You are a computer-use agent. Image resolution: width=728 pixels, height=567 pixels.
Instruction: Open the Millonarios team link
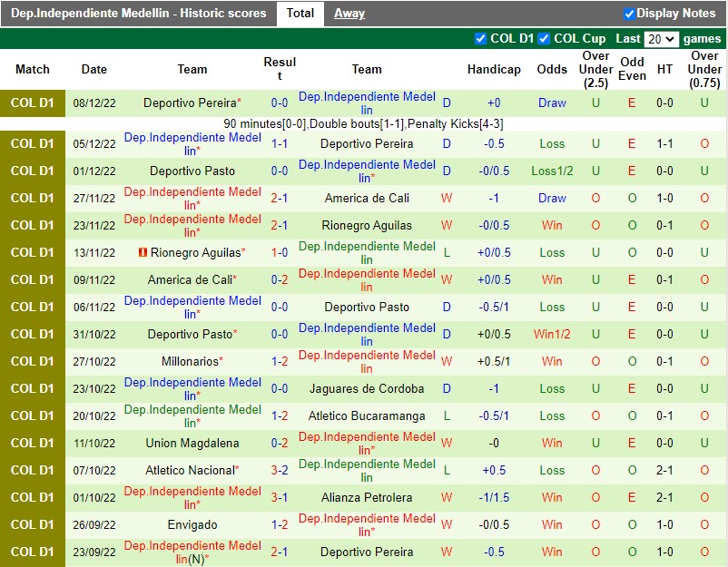tap(190, 361)
